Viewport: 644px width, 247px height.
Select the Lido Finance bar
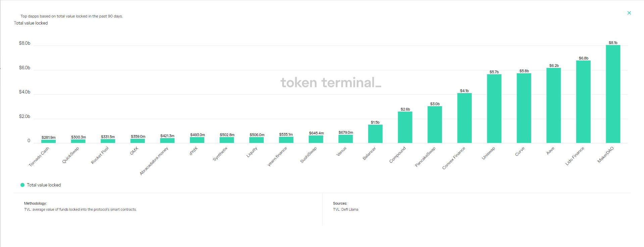(583, 101)
